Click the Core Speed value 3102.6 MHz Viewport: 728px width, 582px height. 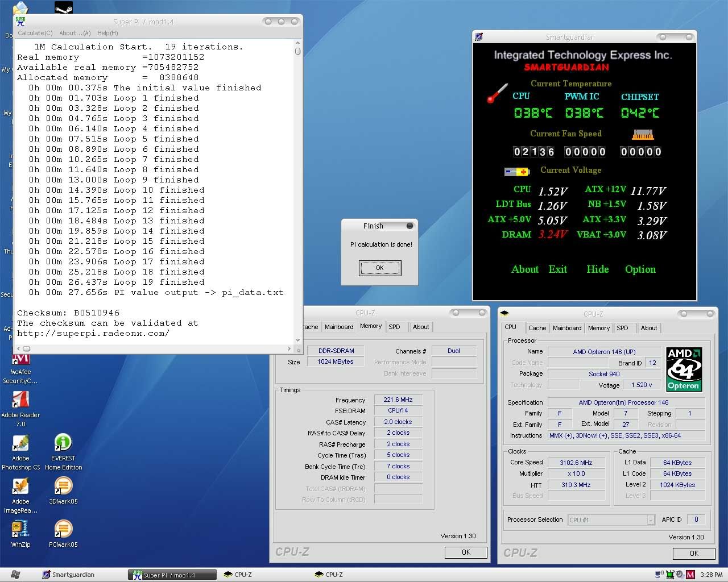tap(576, 463)
